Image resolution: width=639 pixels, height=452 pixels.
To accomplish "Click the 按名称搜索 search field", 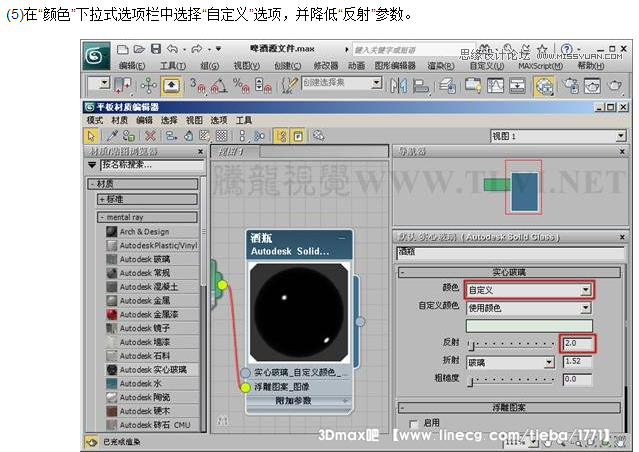I will (152, 165).
